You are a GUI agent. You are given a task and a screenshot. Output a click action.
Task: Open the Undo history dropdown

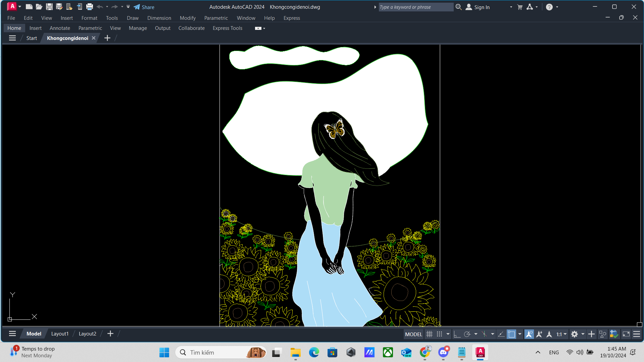(107, 7)
